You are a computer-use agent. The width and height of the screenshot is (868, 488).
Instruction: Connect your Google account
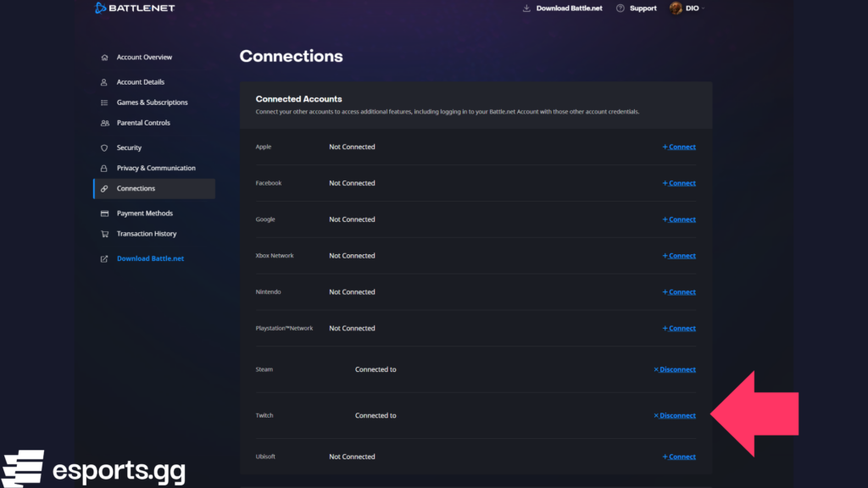pyautogui.click(x=678, y=219)
